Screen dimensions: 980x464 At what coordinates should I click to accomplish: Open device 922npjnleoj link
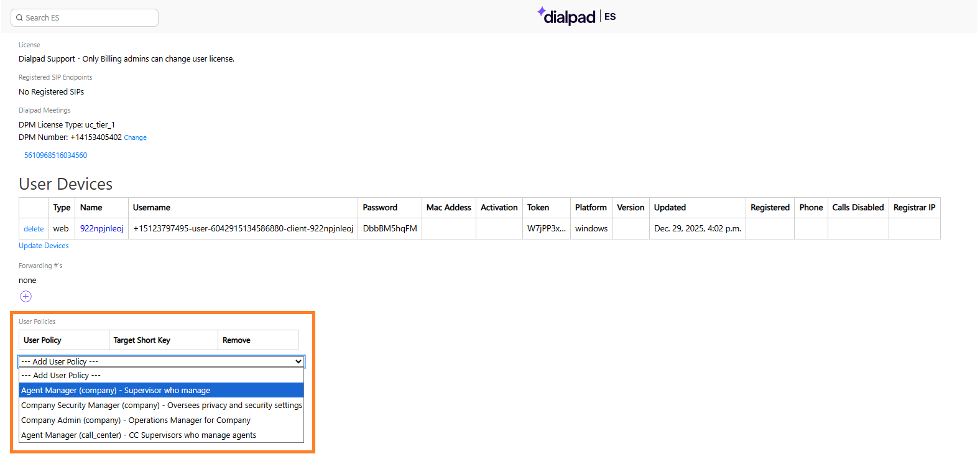(x=102, y=229)
